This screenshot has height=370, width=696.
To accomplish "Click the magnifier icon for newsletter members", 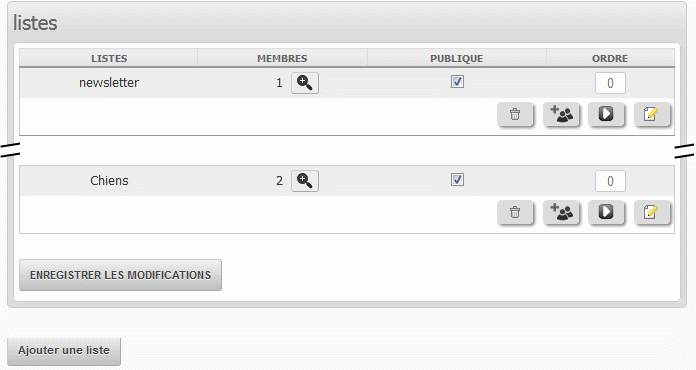I will click(304, 83).
